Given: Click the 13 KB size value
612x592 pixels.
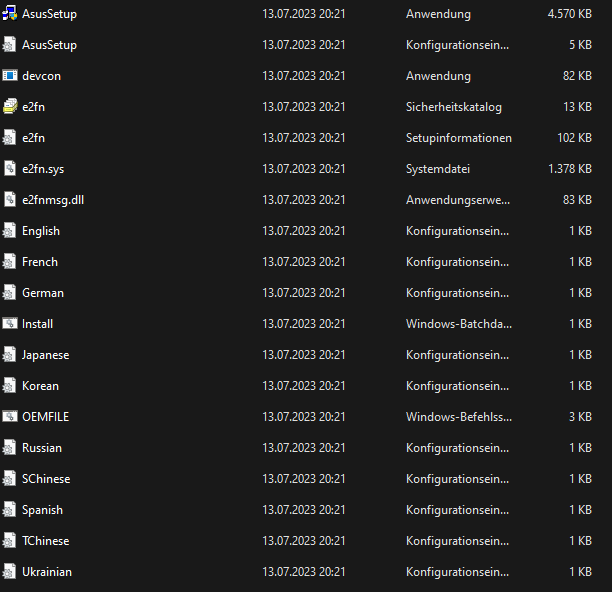Looking at the screenshot, I should pyautogui.click(x=577, y=107).
